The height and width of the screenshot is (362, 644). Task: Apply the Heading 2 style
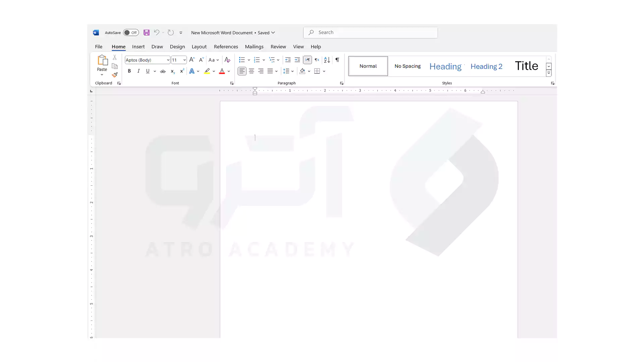click(486, 66)
